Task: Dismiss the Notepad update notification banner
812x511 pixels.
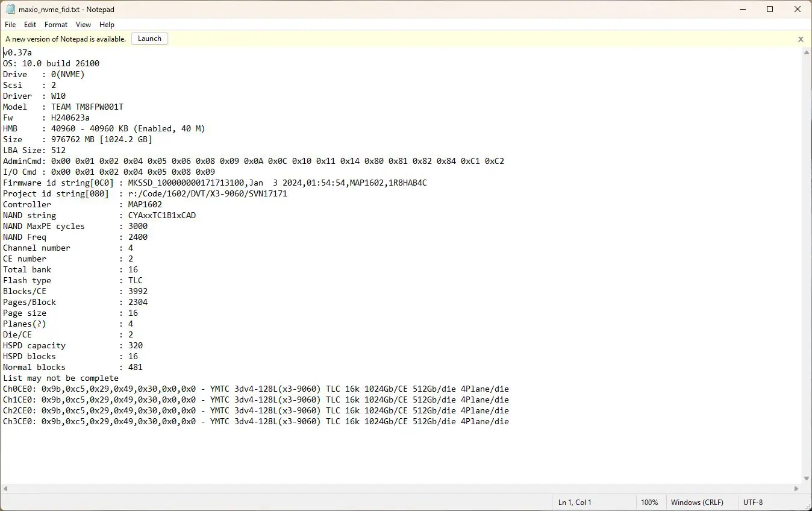Action: tap(801, 39)
